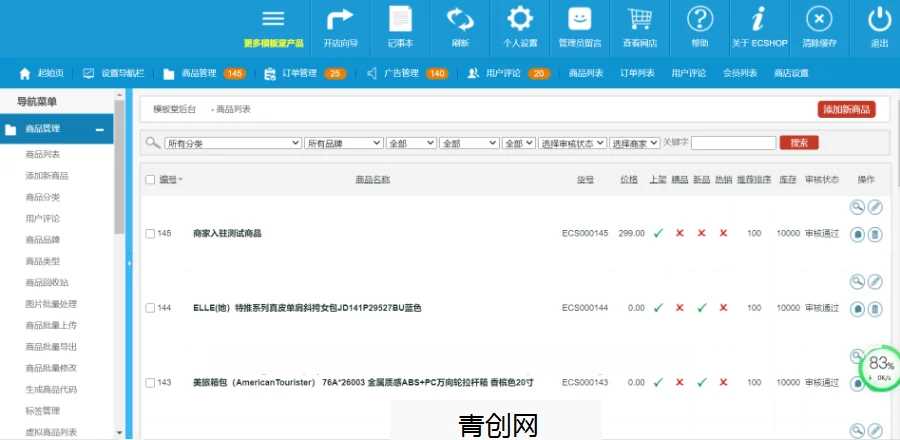This screenshot has width=900, height=440.
Task: Click product code ECS000145
Action: [584, 233]
